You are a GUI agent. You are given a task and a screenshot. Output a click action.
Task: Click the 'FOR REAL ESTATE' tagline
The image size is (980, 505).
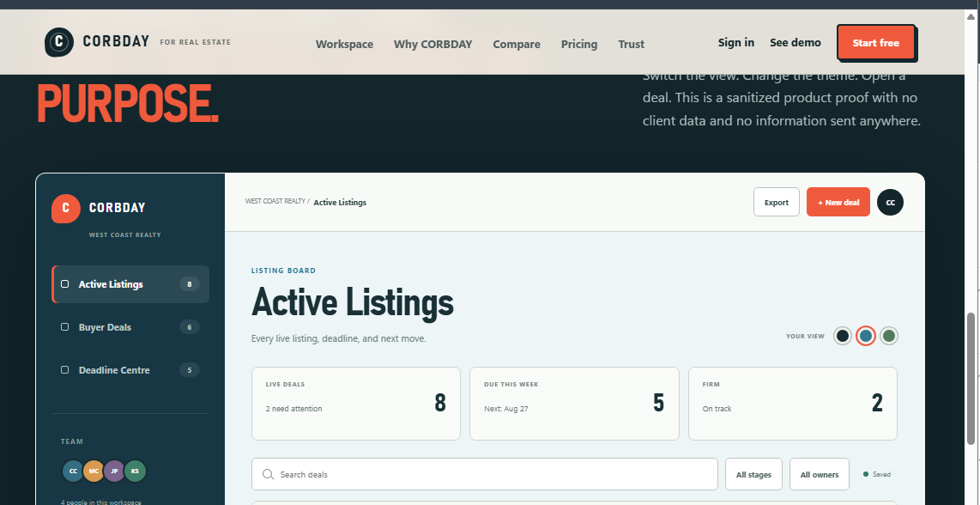tap(195, 43)
